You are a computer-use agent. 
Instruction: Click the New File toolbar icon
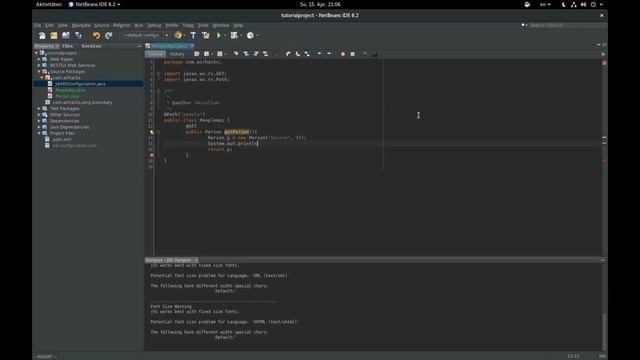(x=42, y=36)
